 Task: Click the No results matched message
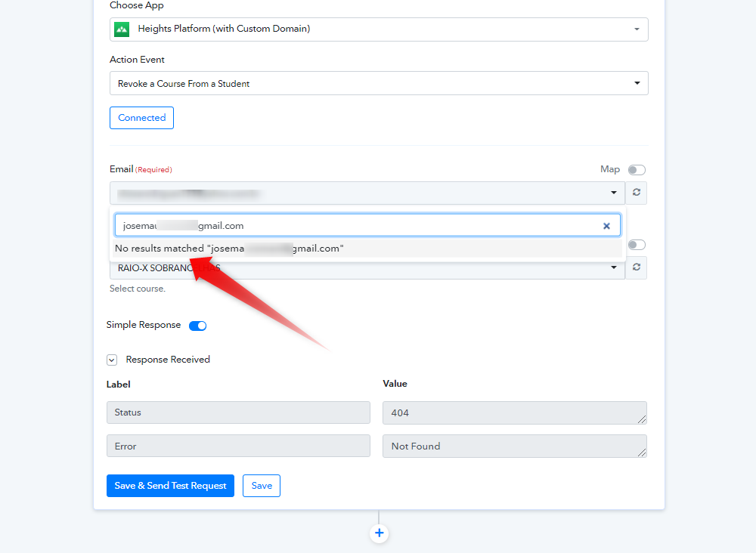229,249
